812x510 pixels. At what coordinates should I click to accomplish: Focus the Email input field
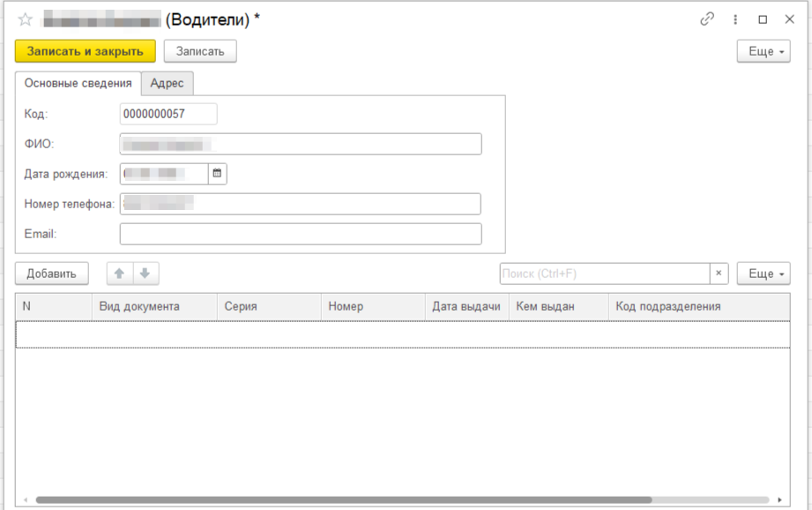coord(300,234)
